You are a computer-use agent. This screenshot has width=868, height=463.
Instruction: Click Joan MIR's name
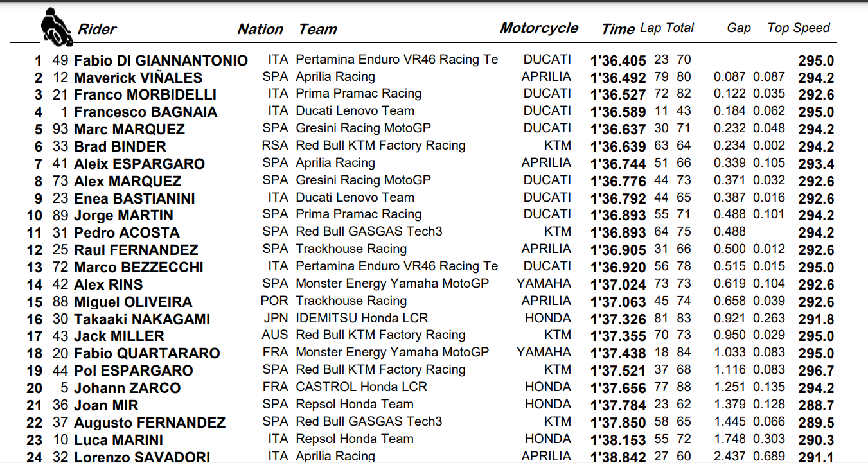[x=106, y=406]
